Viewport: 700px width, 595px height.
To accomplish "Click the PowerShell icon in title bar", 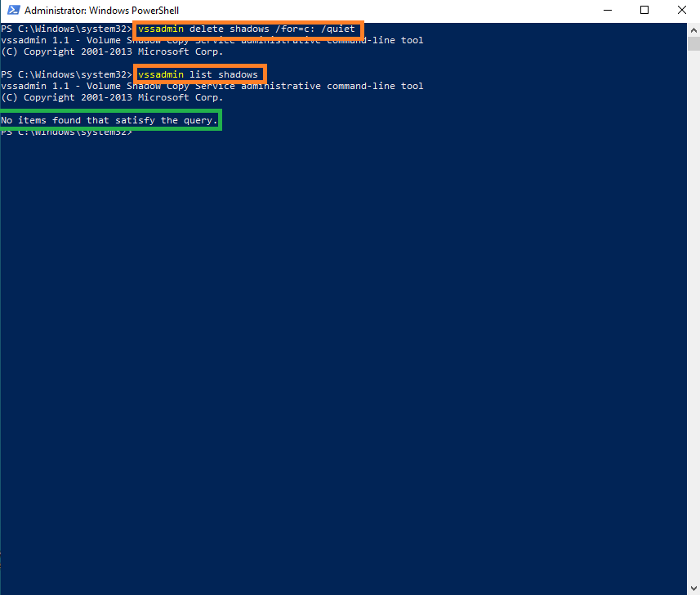I will pyautogui.click(x=13, y=10).
